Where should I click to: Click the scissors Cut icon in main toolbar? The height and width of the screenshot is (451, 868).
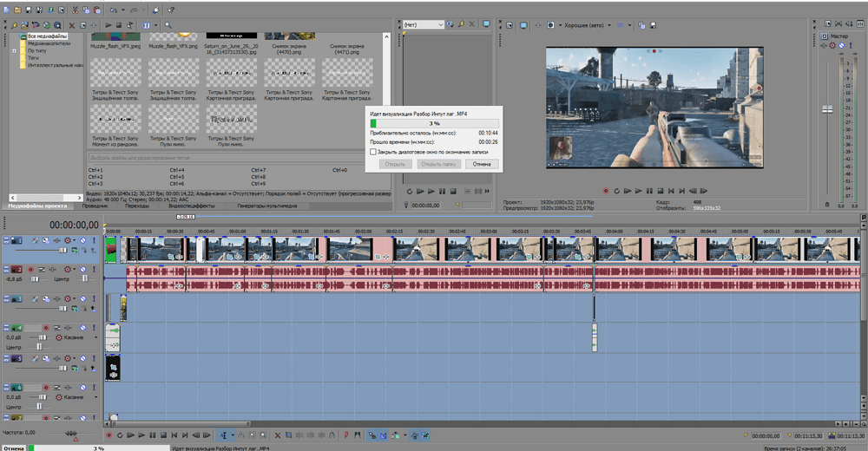coord(76,10)
